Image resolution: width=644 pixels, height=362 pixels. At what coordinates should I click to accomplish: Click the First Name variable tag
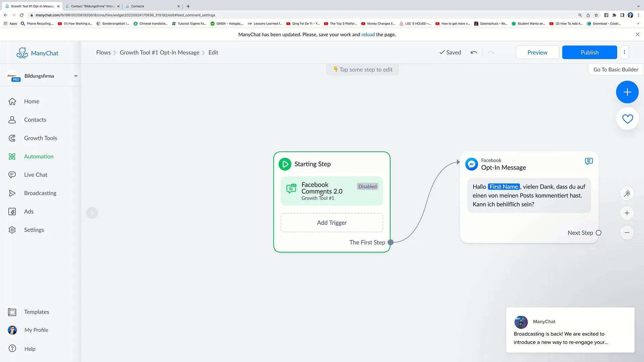pyautogui.click(x=504, y=187)
